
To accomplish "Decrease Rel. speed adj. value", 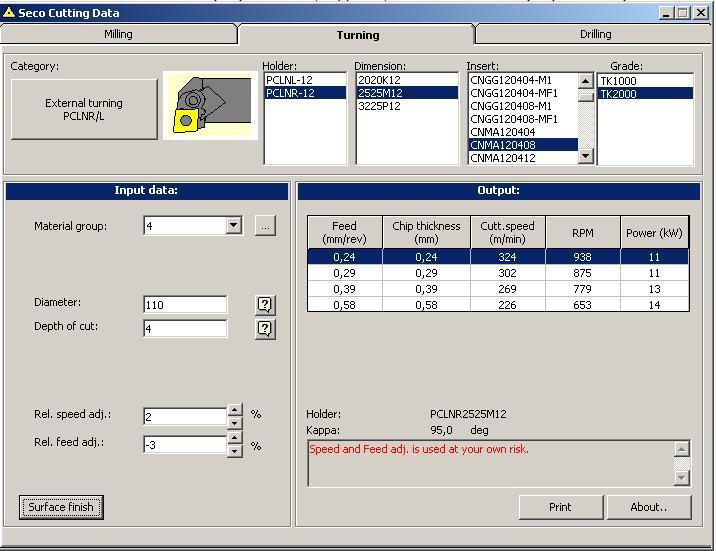I will click(235, 423).
